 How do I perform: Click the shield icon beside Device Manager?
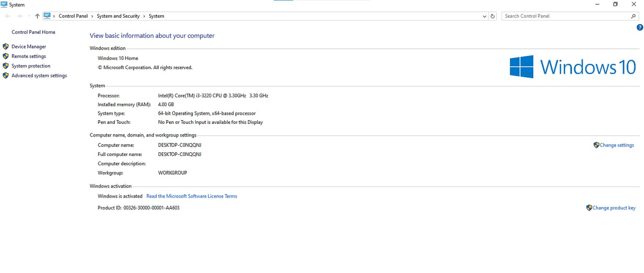(x=5, y=46)
